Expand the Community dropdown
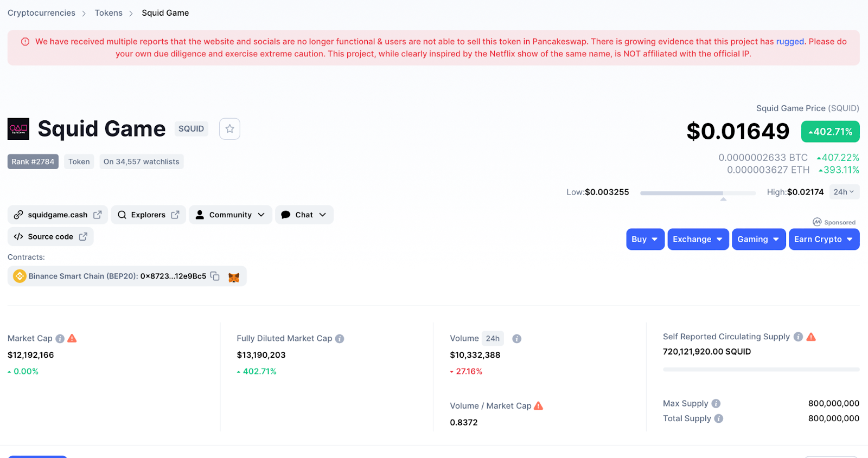The width and height of the screenshot is (868, 458). (x=231, y=215)
